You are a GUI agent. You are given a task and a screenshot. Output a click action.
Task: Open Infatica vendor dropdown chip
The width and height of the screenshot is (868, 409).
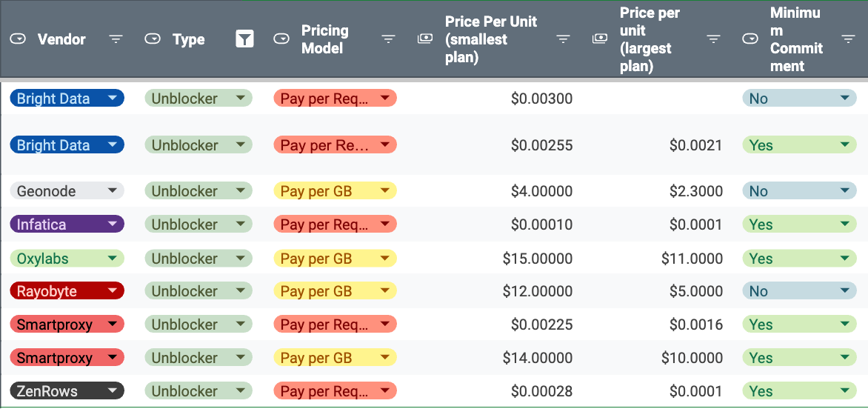pos(67,225)
